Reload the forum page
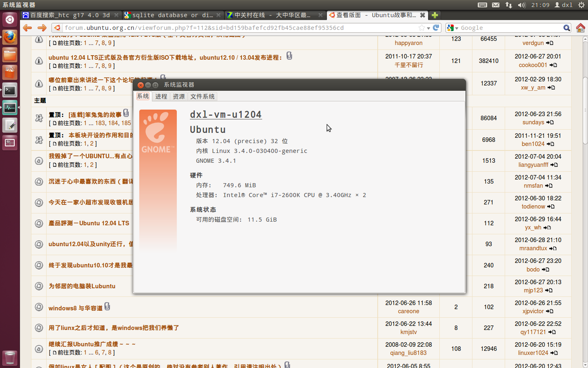588x368 pixels. [436, 28]
